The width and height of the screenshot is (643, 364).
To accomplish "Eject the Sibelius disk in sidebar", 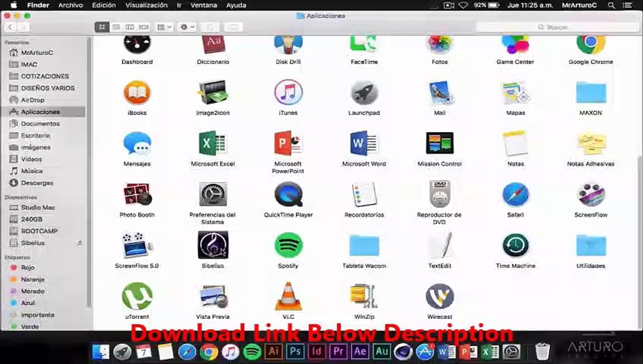I will tap(80, 243).
